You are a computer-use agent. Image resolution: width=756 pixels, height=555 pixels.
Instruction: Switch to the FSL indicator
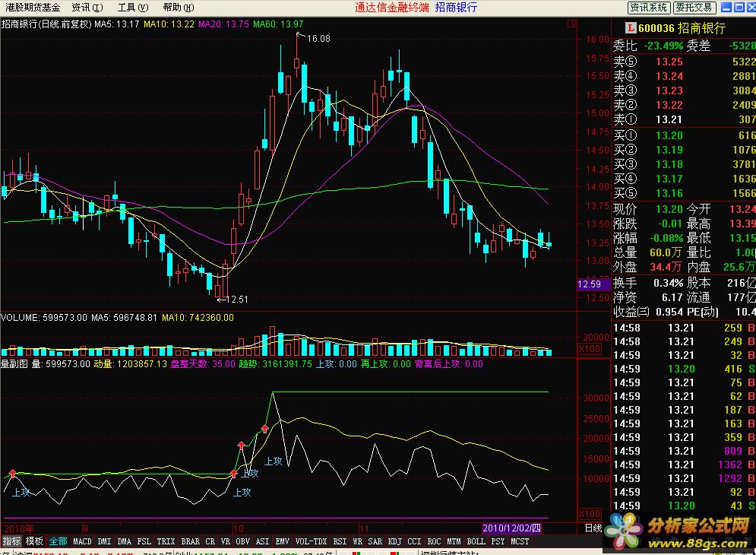tap(144, 541)
